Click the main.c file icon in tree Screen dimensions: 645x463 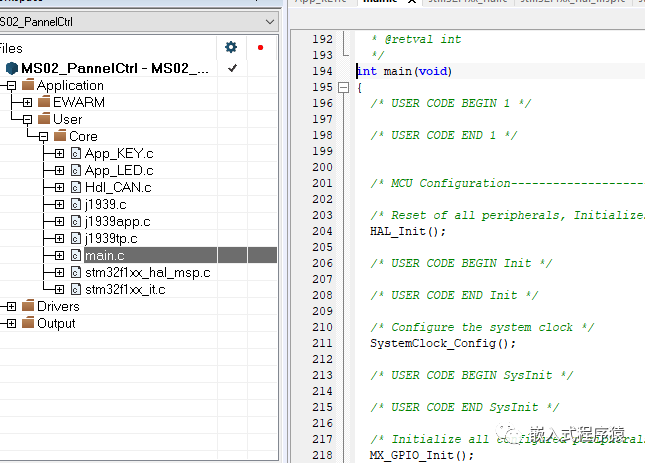pyautogui.click(x=76, y=255)
